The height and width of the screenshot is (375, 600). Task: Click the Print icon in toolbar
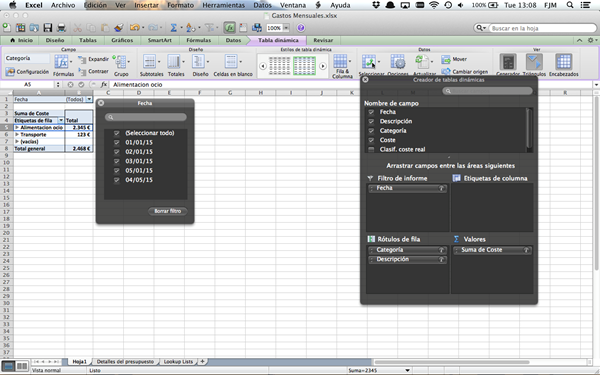click(x=61, y=28)
